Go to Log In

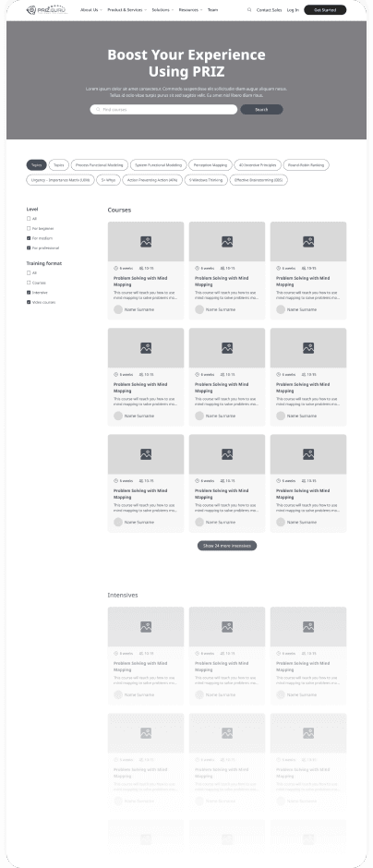[x=293, y=10]
